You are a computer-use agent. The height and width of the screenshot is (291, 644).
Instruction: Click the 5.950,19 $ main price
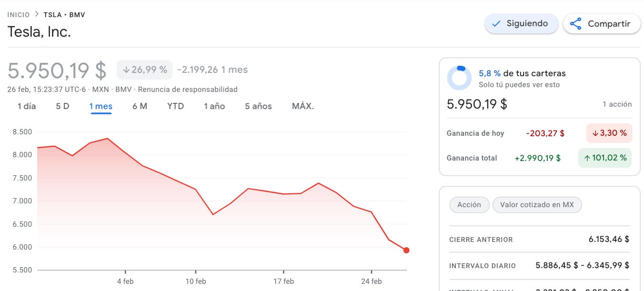57,70
